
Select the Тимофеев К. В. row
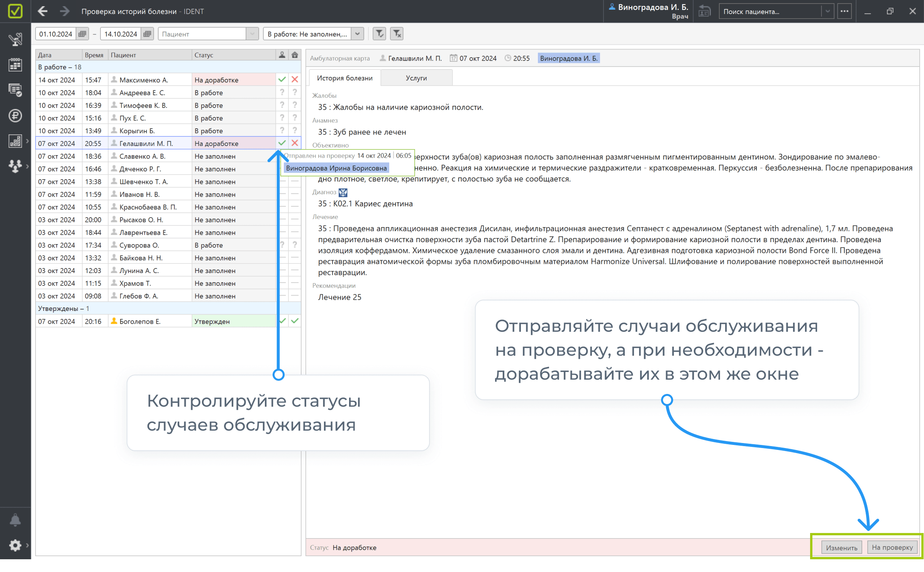click(x=168, y=105)
